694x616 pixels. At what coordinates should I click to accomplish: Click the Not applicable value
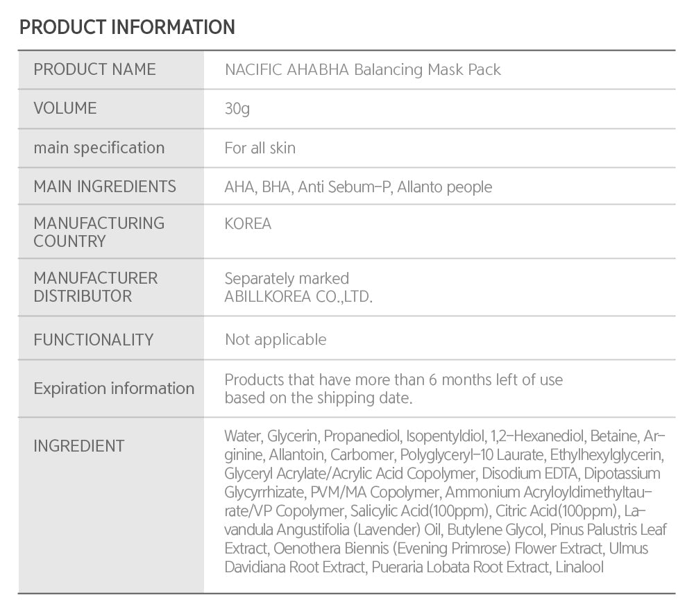tap(276, 339)
